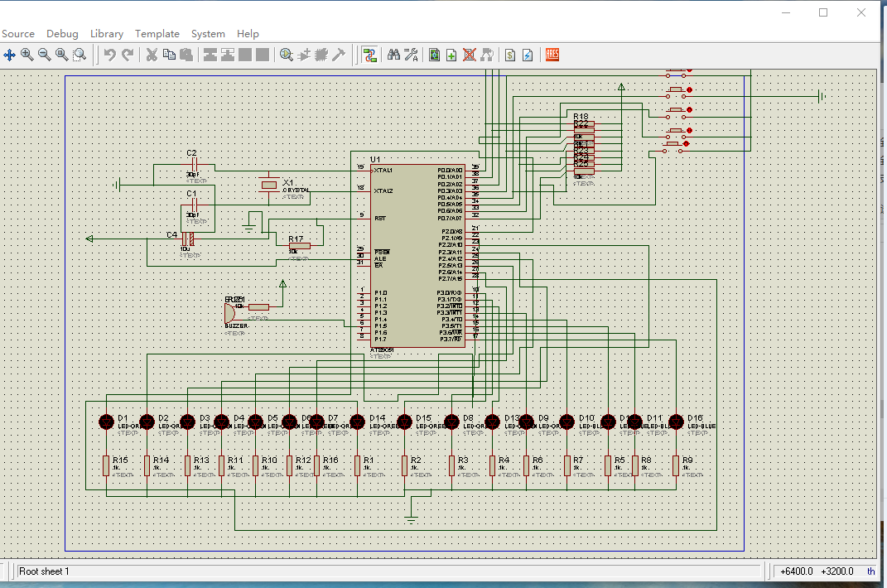Select resistor R17

(x=299, y=246)
